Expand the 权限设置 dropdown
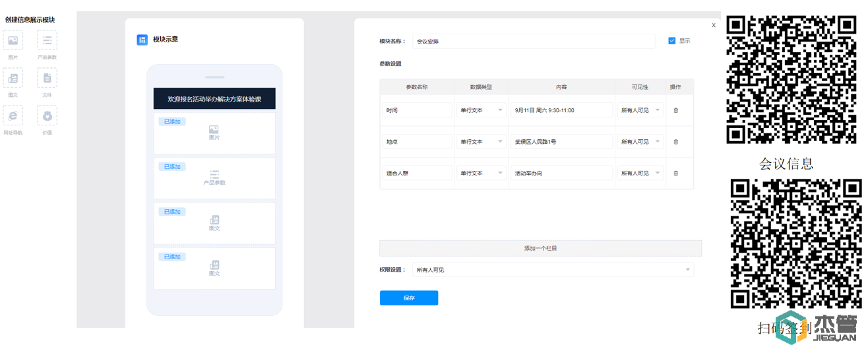 [x=553, y=270]
